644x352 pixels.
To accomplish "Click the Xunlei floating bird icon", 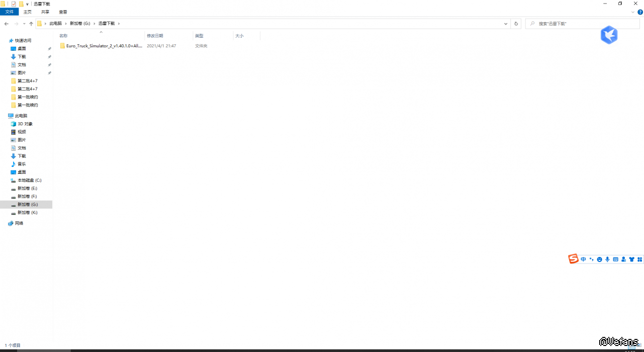I will (609, 35).
